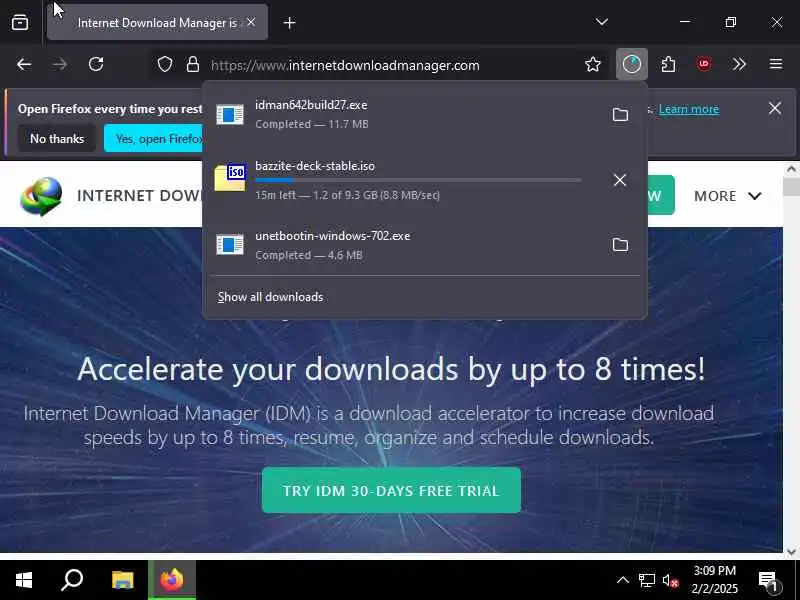The width and height of the screenshot is (800, 600).
Task: Open Windows taskbar search
Action: click(x=72, y=580)
